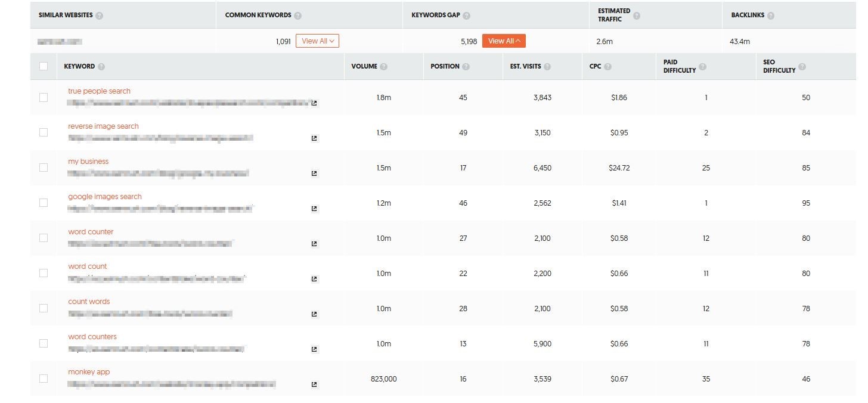Click blurred URL under word count keyword

tap(157, 279)
